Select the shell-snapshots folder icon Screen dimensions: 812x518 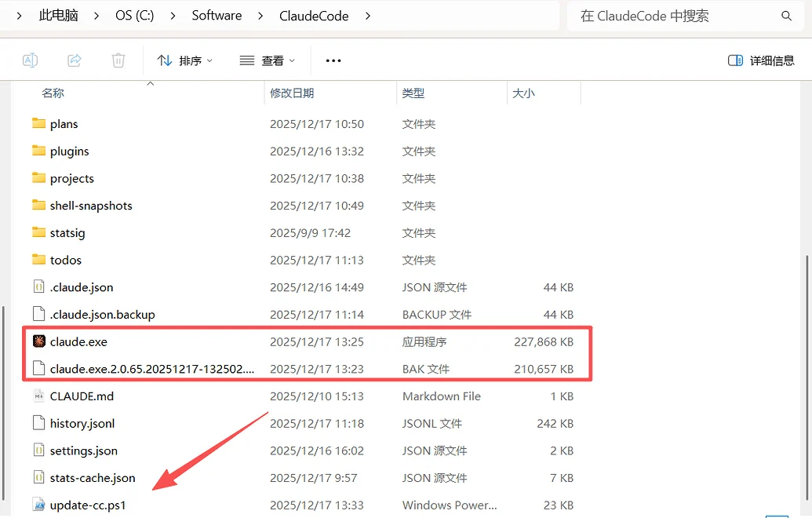click(x=39, y=205)
